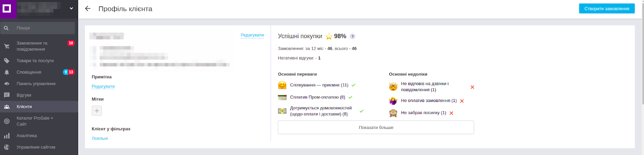Click the Не відповів на дзвінки emoji
644x155 pixels.
(x=393, y=87)
